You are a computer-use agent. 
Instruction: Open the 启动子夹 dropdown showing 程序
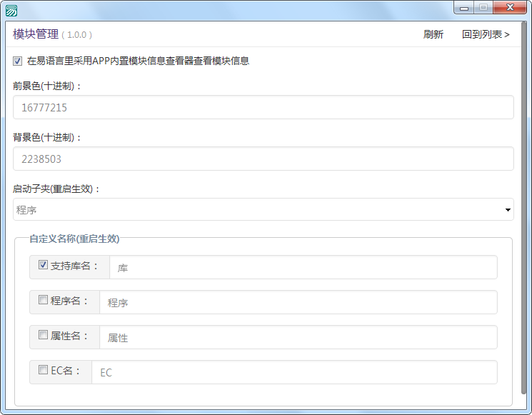coord(264,209)
